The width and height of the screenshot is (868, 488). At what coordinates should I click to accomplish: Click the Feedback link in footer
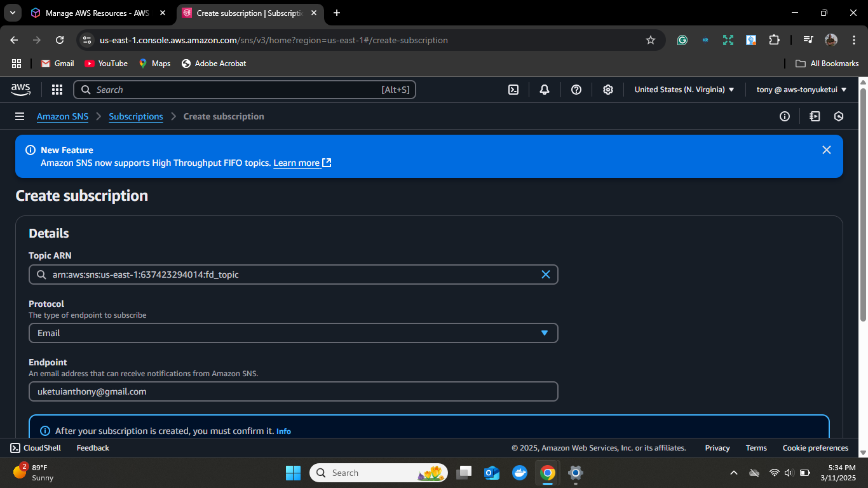[93, 448]
